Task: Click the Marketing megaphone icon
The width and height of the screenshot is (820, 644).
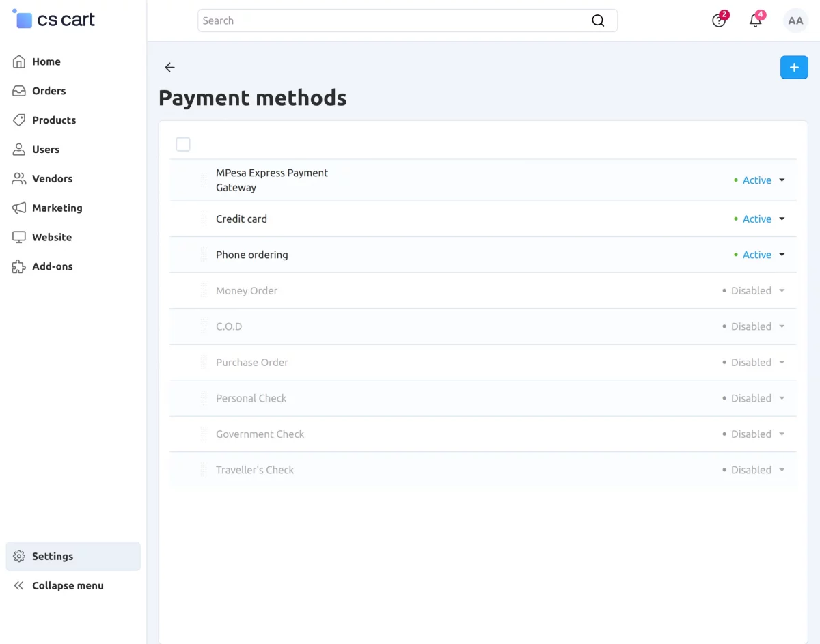Action: click(x=19, y=208)
